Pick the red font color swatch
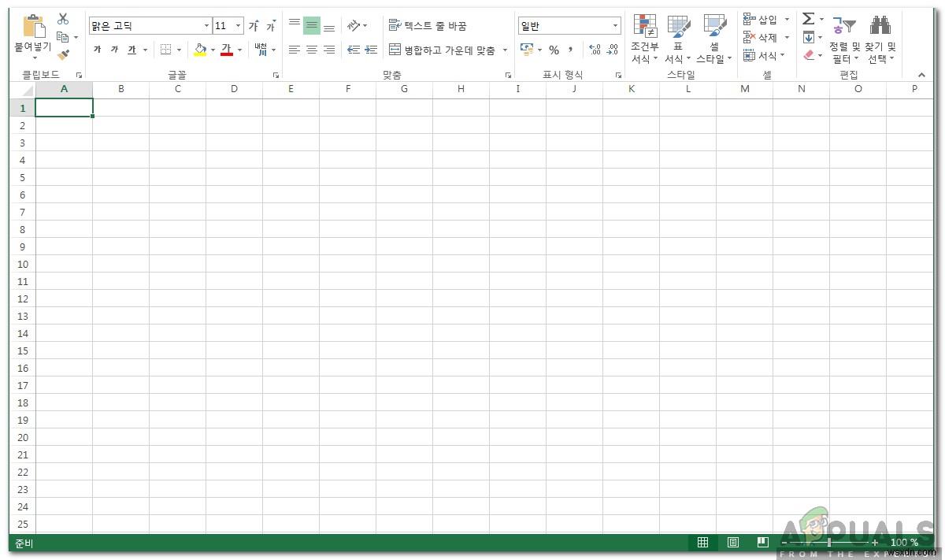The height and width of the screenshot is (560, 945). pos(228,49)
